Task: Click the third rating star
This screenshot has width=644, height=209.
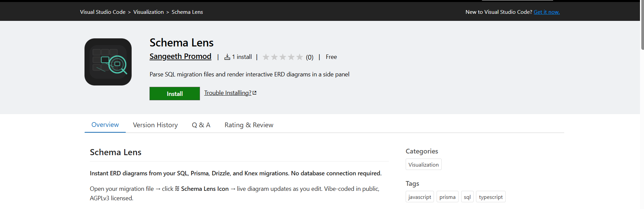Action: (283, 57)
